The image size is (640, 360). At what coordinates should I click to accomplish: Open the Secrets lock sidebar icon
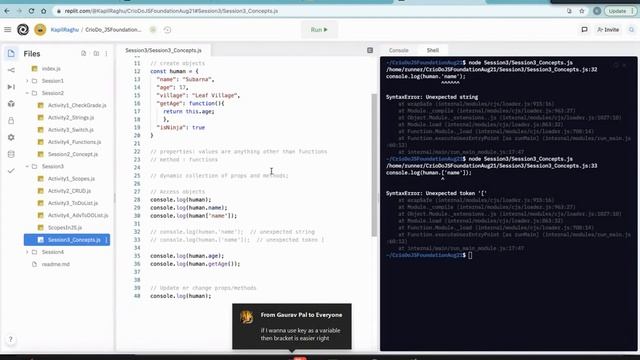[11, 120]
